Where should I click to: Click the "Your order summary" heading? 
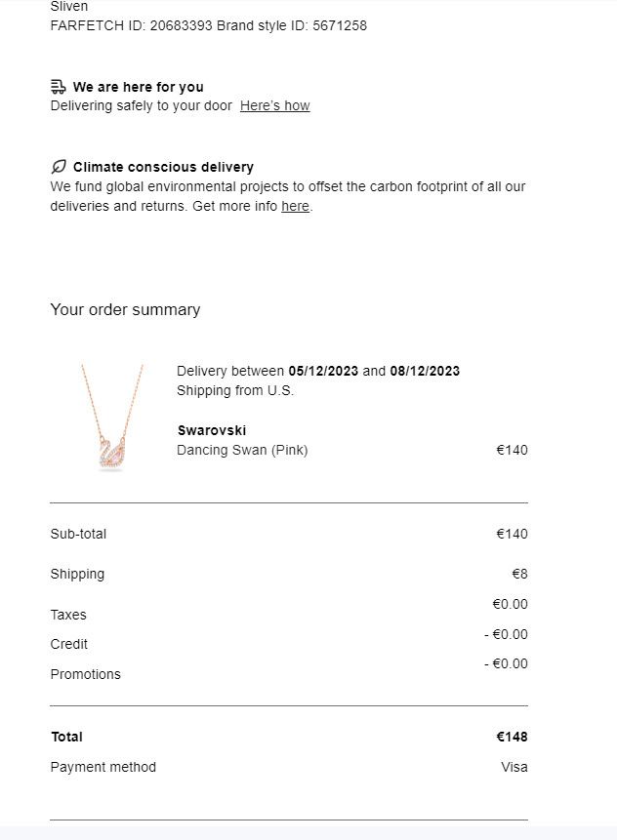pyautogui.click(x=125, y=309)
